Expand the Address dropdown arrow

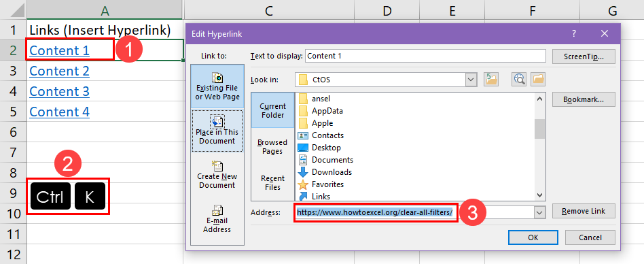539,212
